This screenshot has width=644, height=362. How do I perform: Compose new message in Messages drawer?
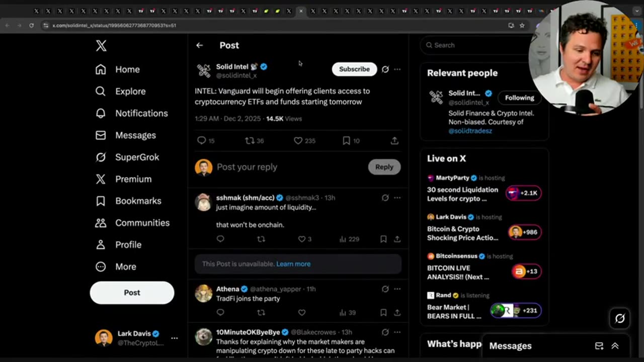pos(599,346)
